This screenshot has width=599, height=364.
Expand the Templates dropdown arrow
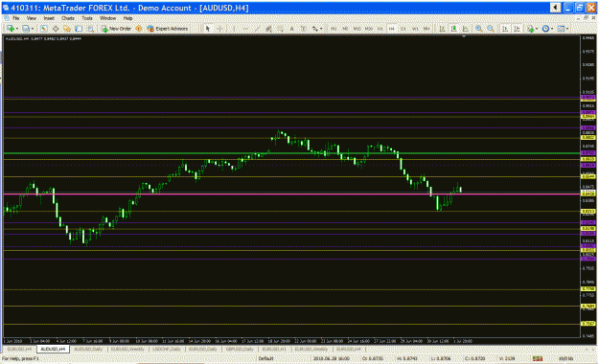click(567, 29)
